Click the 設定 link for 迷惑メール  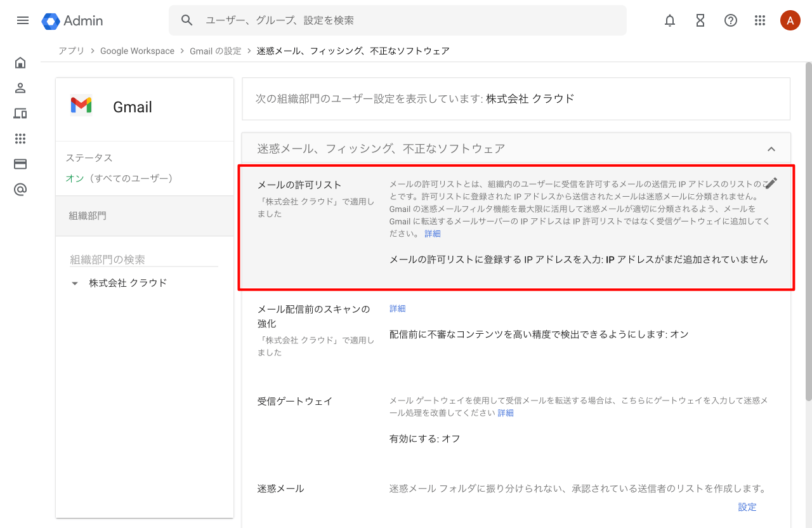pyautogui.click(x=747, y=507)
